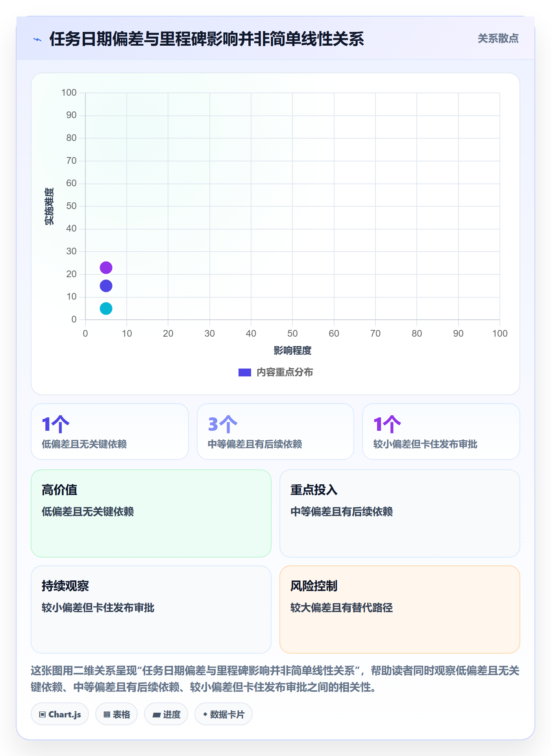Select the dark blue data point on the chart
The height and width of the screenshot is (756, 551).
tap(106, 286)
